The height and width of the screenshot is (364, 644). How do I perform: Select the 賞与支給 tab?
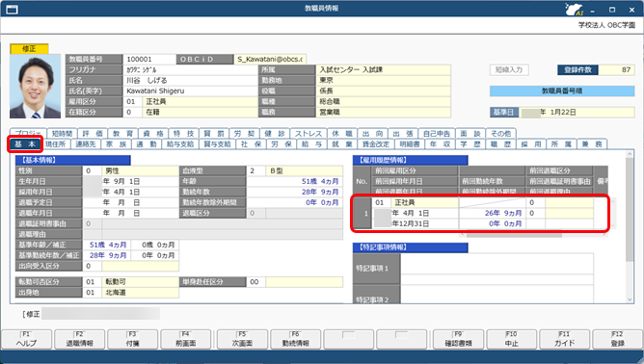tap(217, 144)
